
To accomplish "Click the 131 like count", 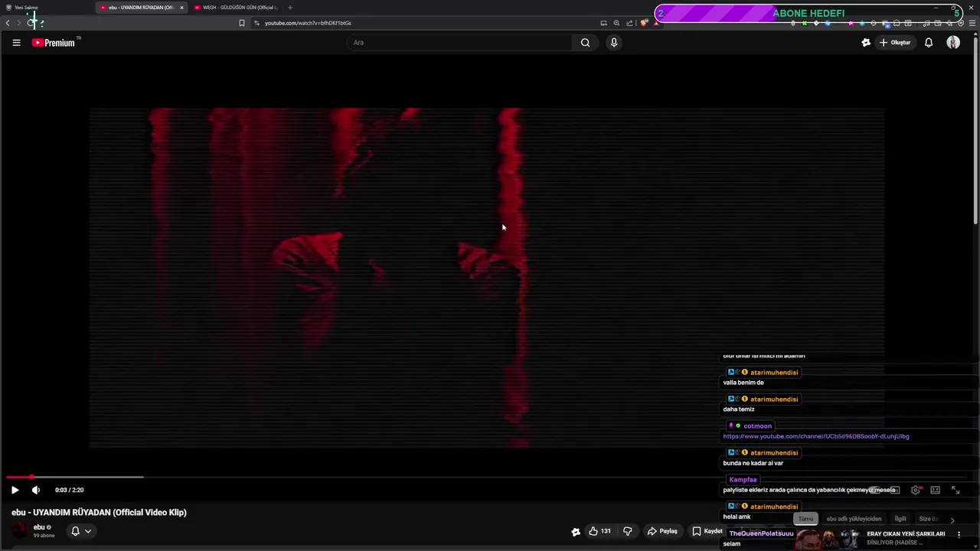I will click(606, 531).
